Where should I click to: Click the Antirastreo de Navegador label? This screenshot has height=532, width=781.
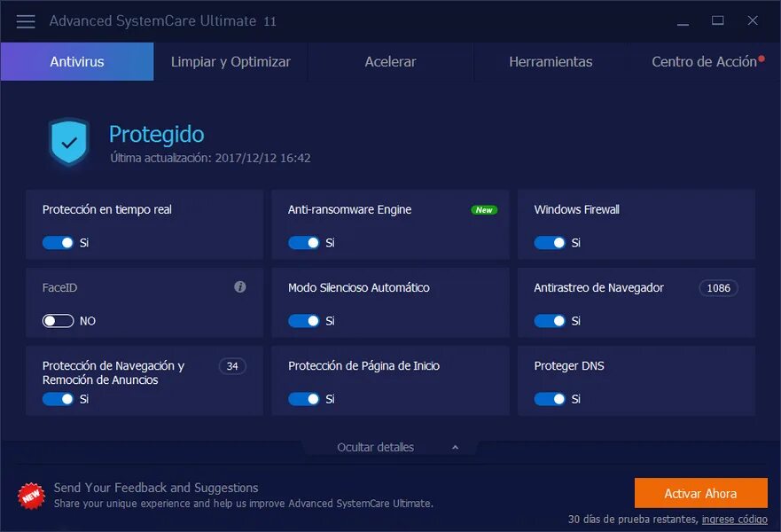pyautogui.click(x=598, y=288)
